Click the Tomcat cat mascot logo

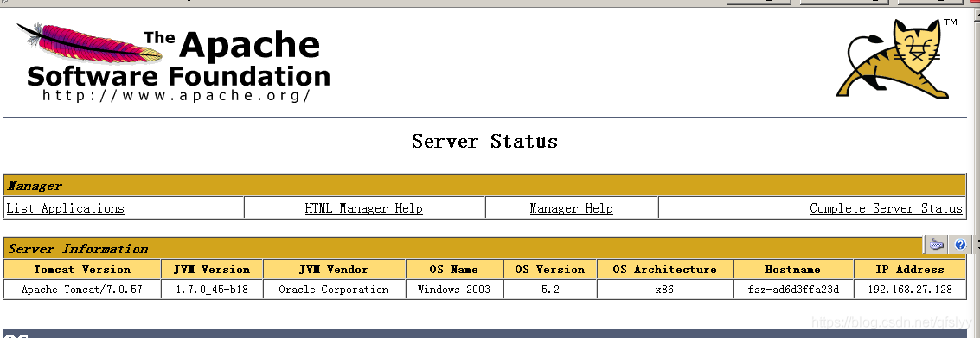pyautogui.click(x=896, y=59)
